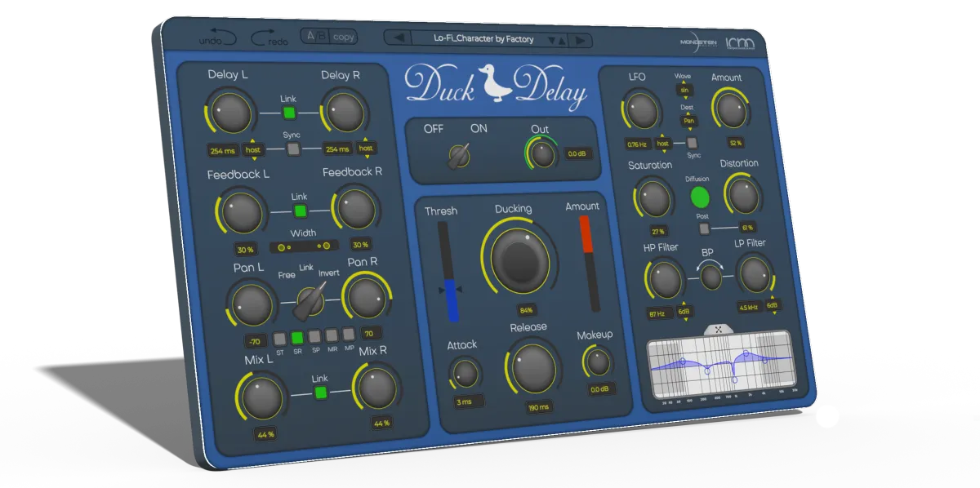The image size is (980, 488).
Task: Load the next preset with right arrow
Action: (x=579, y=40)
